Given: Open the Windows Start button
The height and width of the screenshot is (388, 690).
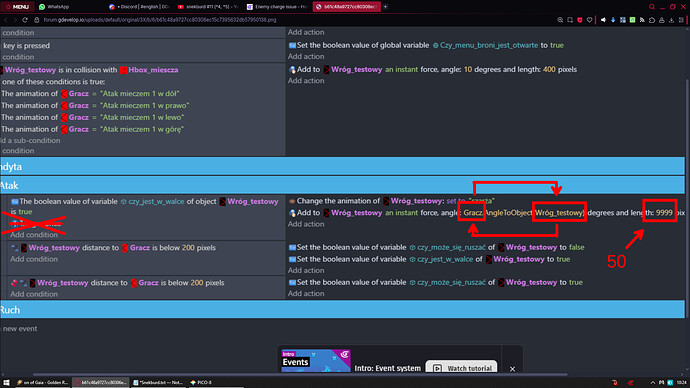Looking at the screenshot, I should click(x=6, y=382).
